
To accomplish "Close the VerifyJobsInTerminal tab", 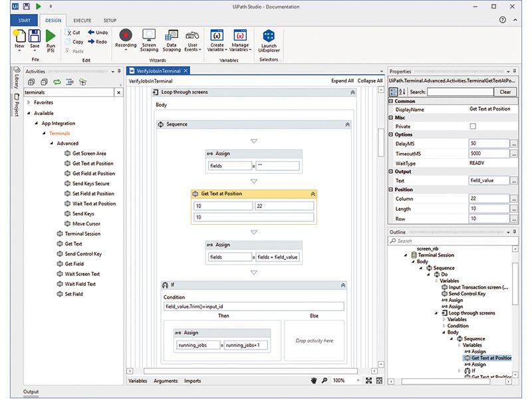I will tap(186, 71).
